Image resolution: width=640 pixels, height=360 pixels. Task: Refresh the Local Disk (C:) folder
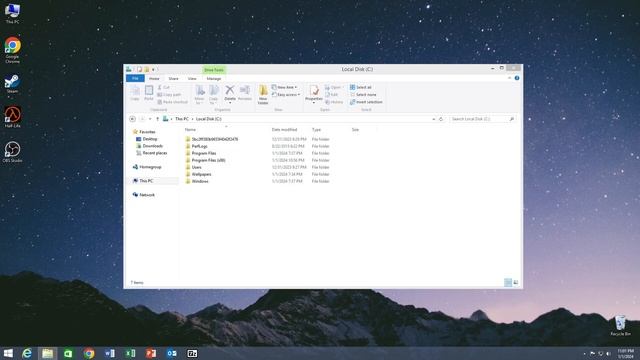click(x=441, y=119)
